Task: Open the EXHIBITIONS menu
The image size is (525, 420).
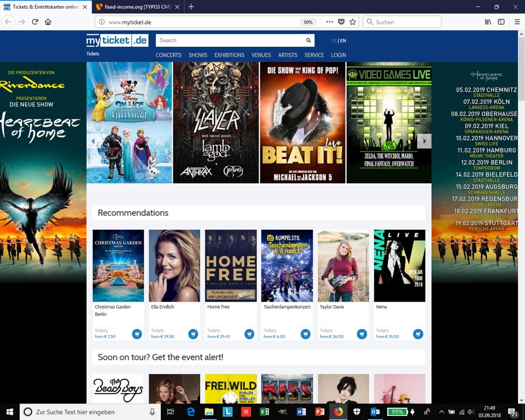Action: tap(229, 55)
